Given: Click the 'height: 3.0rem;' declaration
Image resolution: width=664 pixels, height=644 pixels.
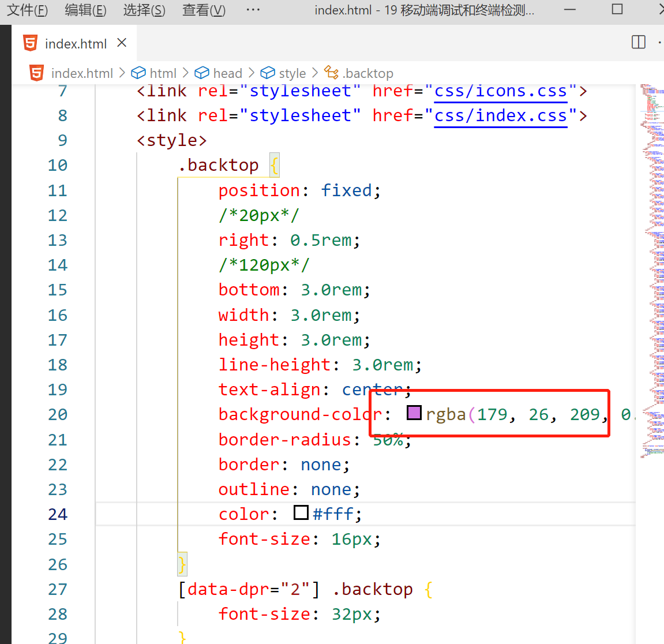Looking at the screenshot, I should tap(294, 340).
